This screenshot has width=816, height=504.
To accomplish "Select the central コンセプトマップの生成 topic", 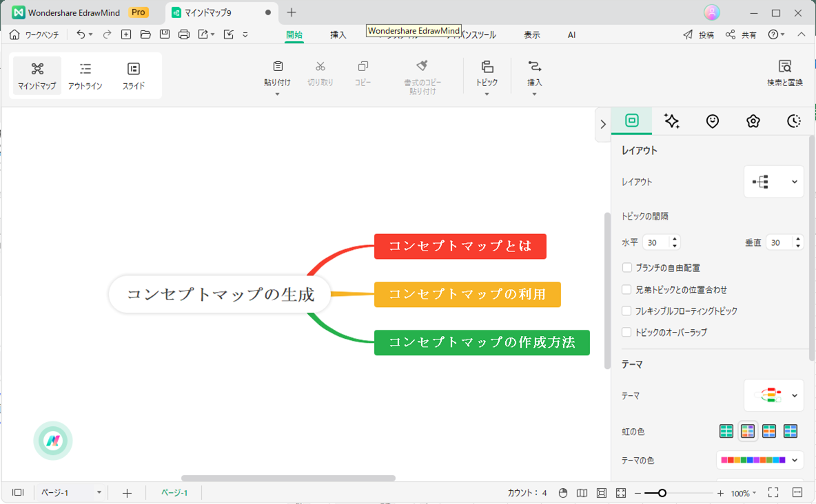I will tap(220, 295).
